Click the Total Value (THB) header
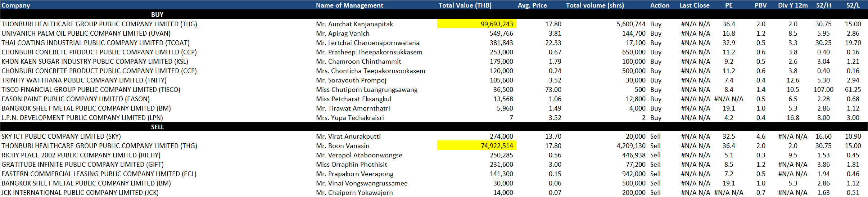This screenshot has width=868, height=197. point(465,5)
